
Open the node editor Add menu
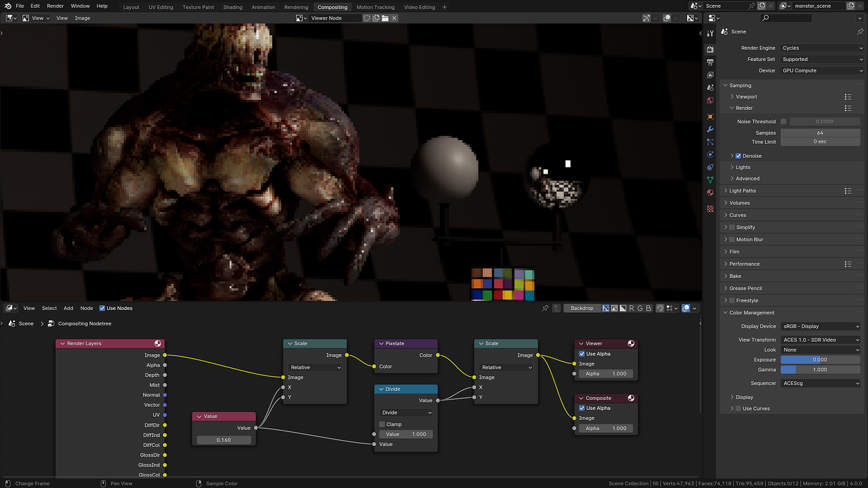(x=69, y=308)
